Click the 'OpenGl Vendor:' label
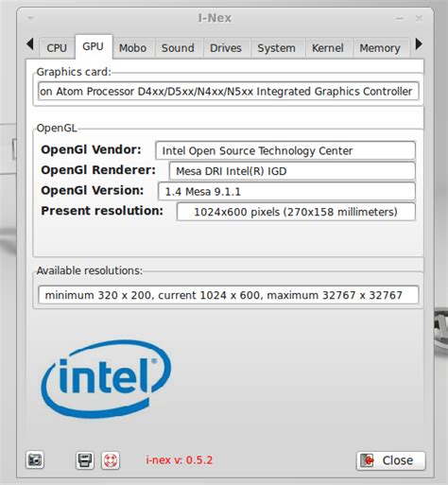The image size is (448, 485). [x=91, y=149]
